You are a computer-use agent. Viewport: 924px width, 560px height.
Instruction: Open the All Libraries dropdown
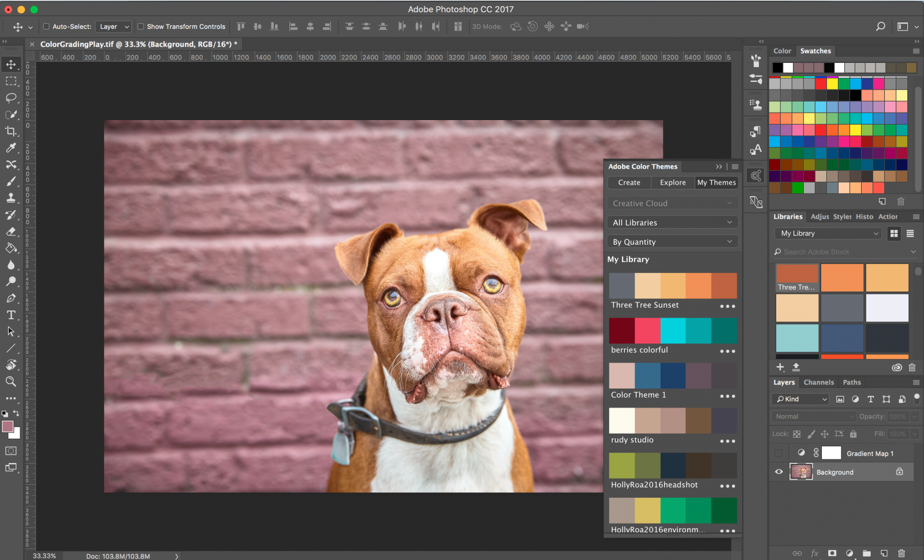(x=672, y=222)
